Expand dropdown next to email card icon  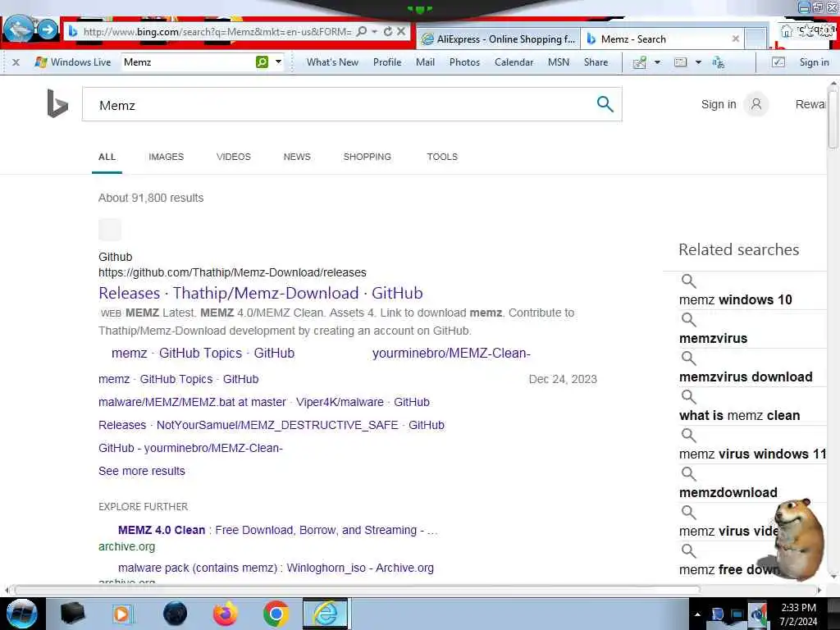coord(698,62)
